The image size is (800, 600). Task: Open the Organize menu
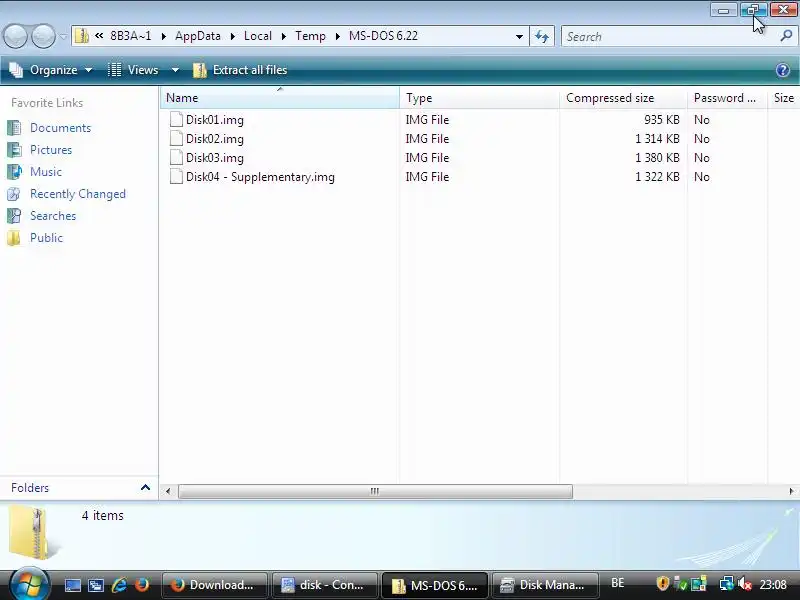pos(51,70)
